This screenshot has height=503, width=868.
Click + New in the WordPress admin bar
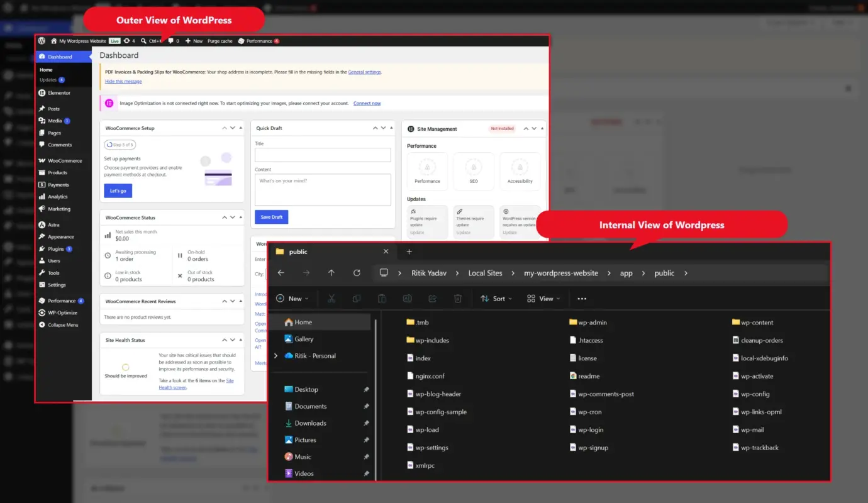[x=194, y=41]
